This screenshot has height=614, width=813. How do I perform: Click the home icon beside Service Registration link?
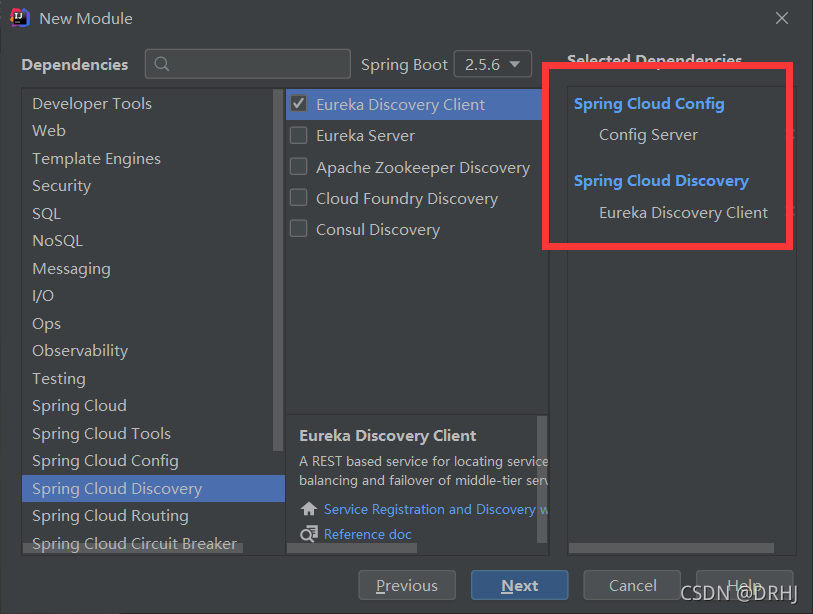click(309, 509)
